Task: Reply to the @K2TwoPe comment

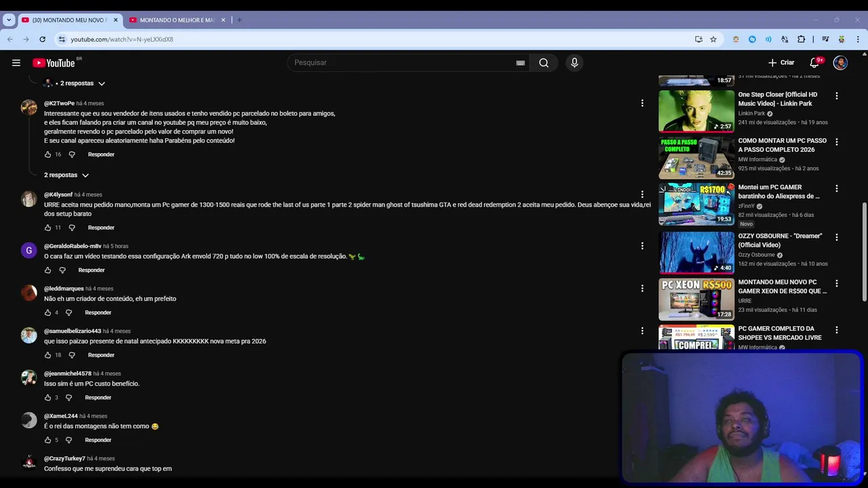Action: [x=101, y=155]
